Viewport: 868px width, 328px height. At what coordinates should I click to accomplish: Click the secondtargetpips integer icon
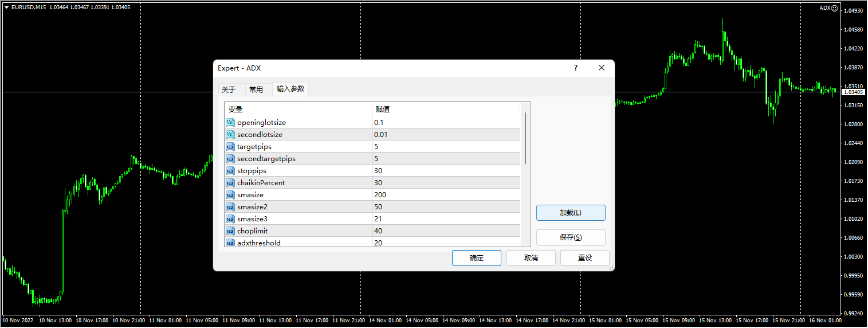coord(230,159)
